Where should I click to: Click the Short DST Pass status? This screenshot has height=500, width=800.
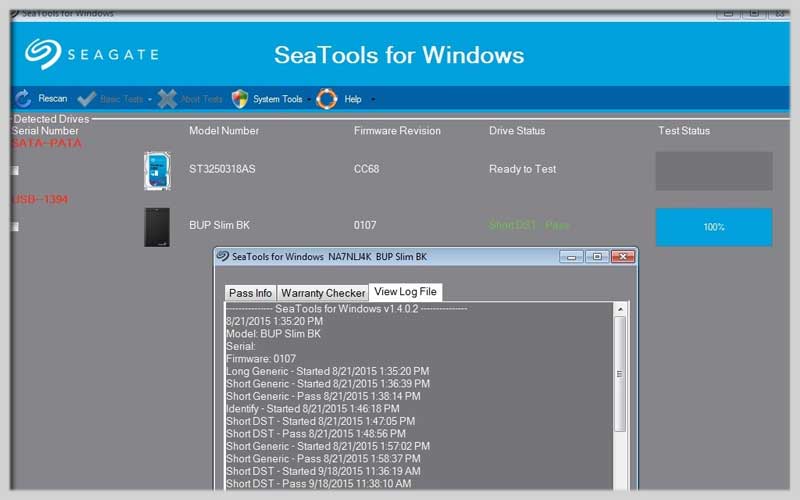point(529,225)
